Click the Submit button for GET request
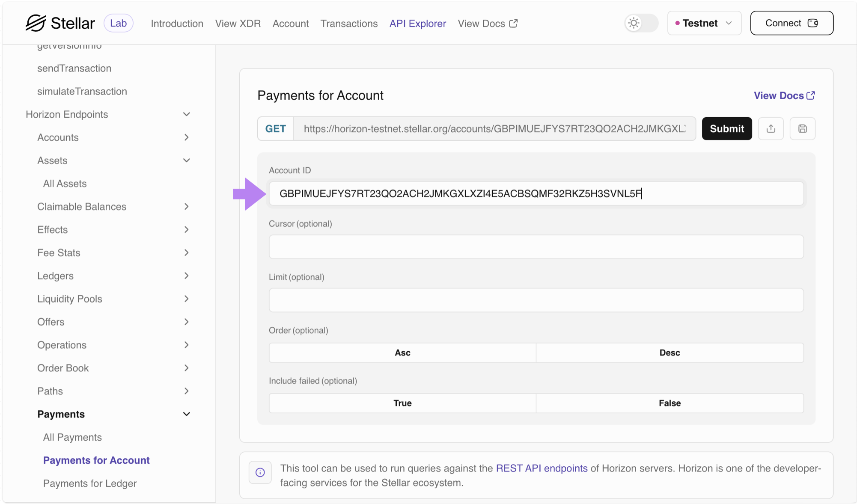The width and height of the screenshot is (857, 504). 727,128
